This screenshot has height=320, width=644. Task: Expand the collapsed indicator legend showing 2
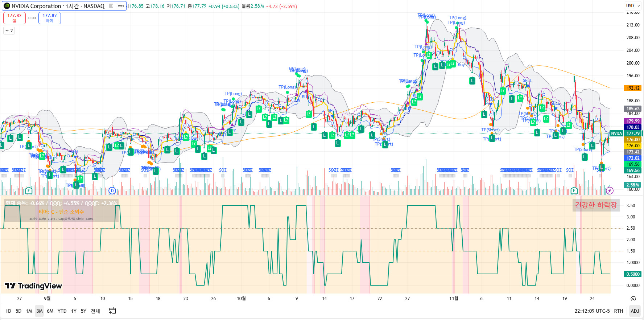pyautogui.click(x=9, y=31)
